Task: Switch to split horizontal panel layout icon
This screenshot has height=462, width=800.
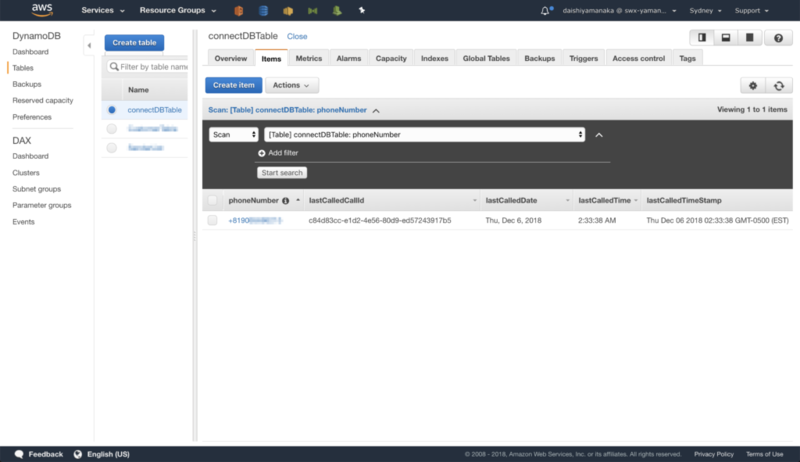Action: click(726, 37)
